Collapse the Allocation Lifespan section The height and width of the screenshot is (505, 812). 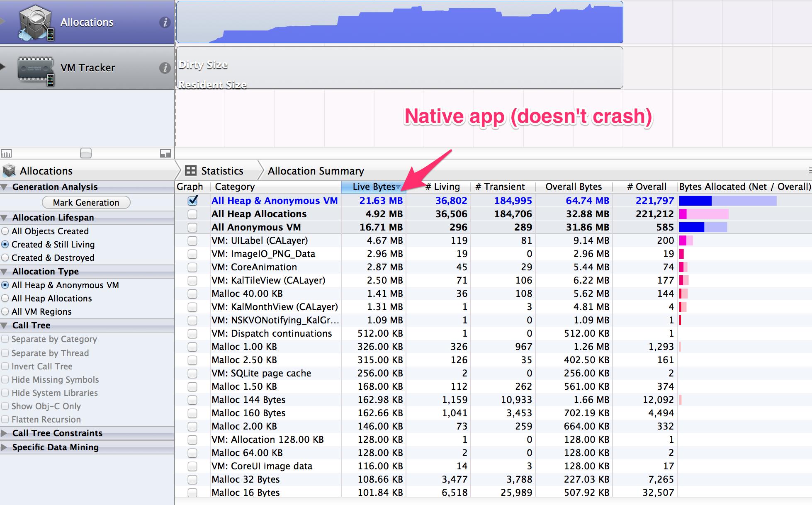point(4,218)
